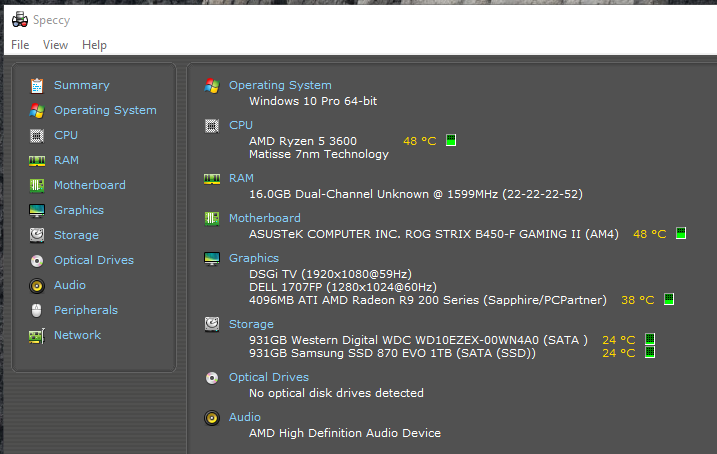Screen dimensions: 717x454
Task: Click the Audio heading link in summary
Action: 245,417
